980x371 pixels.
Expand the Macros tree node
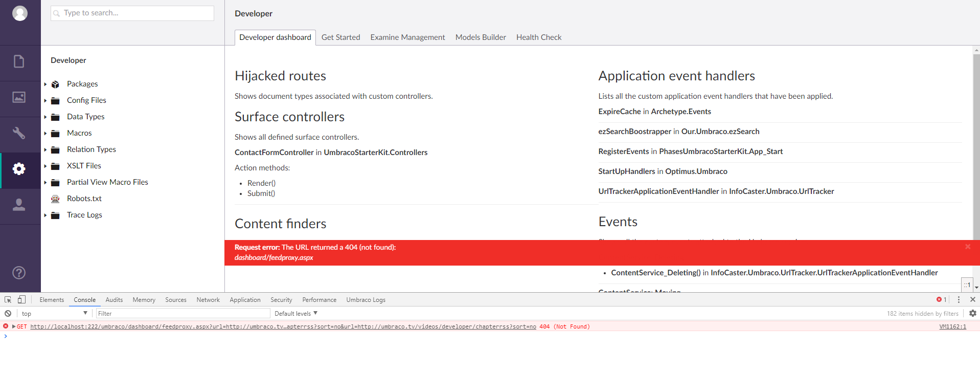pyautogui.click(x=45, y=134)
